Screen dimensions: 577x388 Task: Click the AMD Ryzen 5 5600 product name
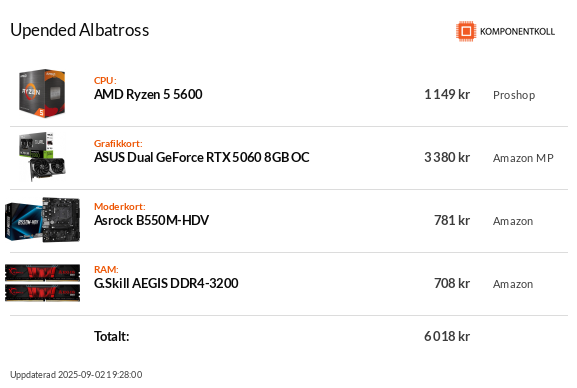tap(148, 95)
